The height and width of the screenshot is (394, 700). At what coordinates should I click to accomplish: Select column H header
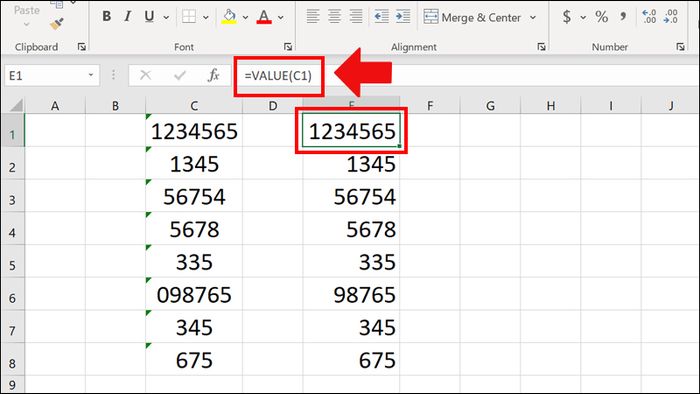(x=551, y=106)
